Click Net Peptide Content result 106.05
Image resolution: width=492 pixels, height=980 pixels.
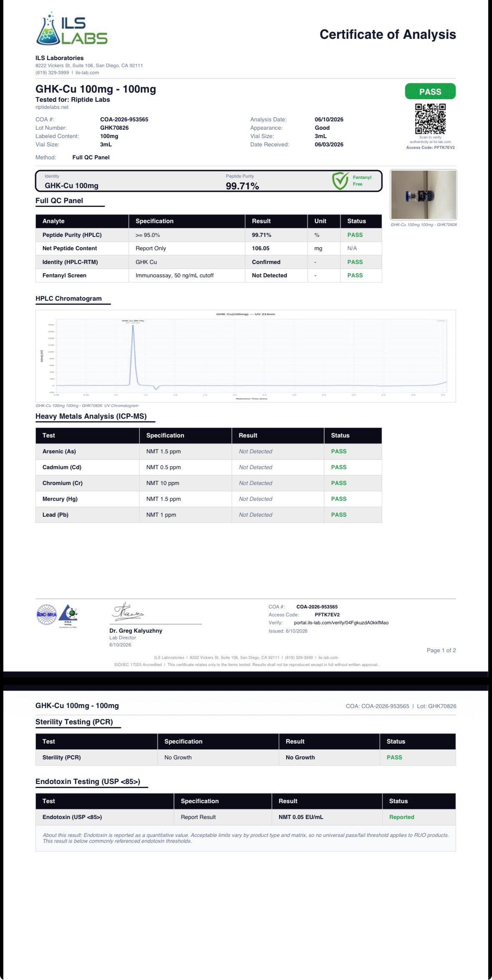pos(260,248)
